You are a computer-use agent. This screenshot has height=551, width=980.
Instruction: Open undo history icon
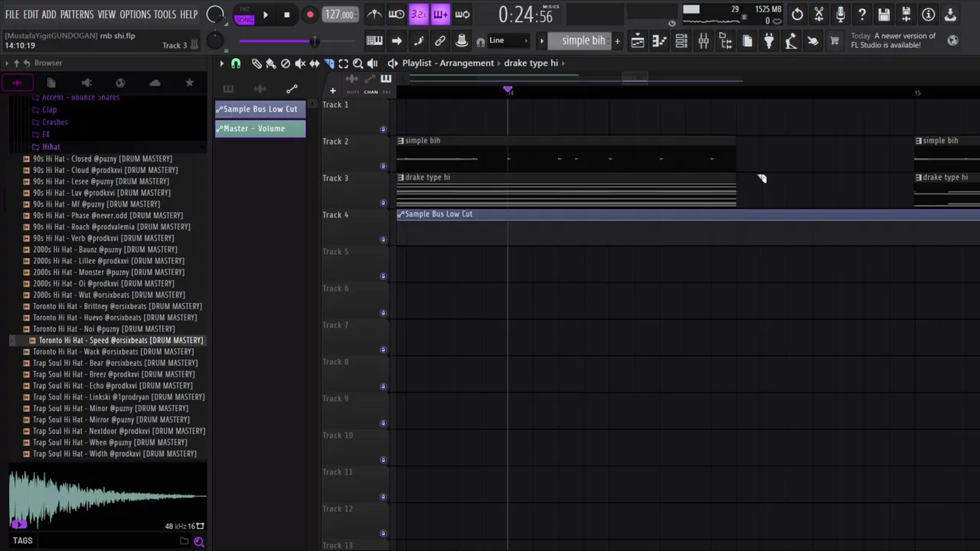797,15
